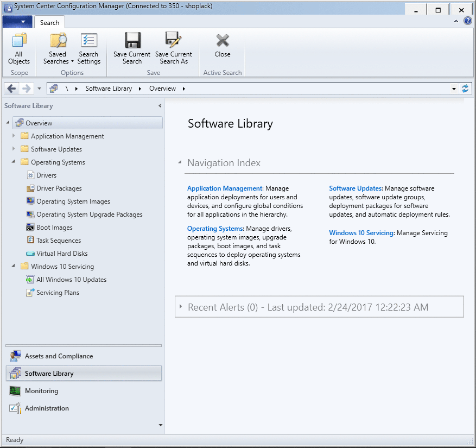The width and height of the screenshot is (476, 448).
Task: Select the Drivers node
Action: coord(46,175)
